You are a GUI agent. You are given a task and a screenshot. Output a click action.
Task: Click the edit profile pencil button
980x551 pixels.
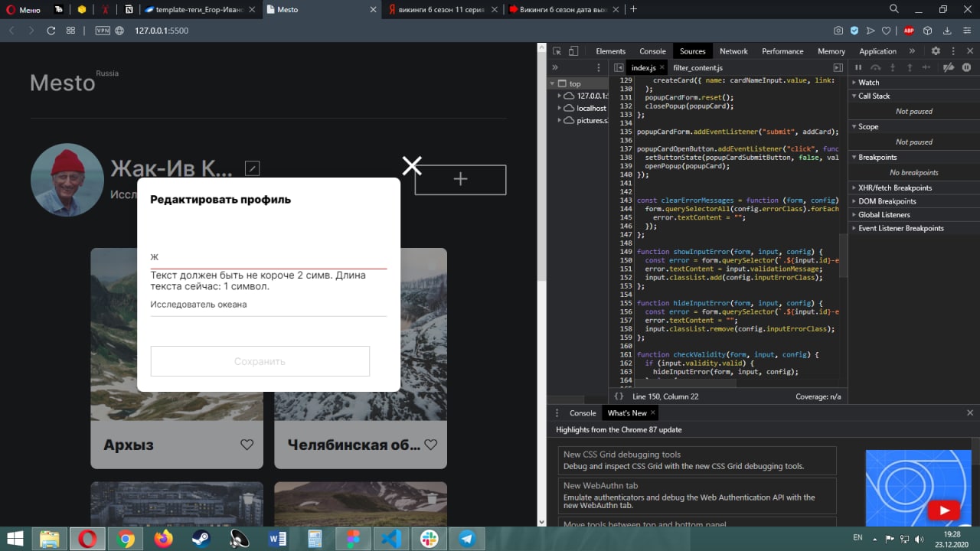click(253, 168)
